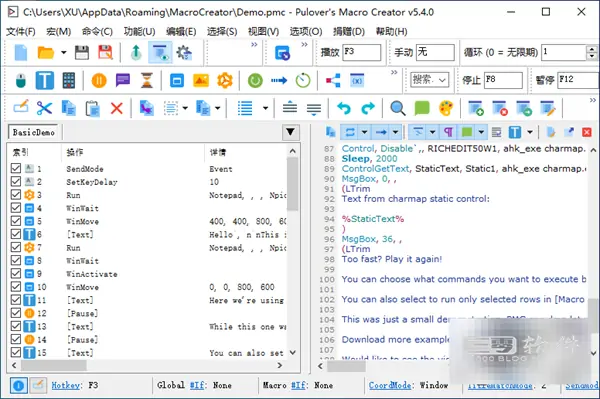Uncheck row 1 SendMode checkbox

[16, 168]
